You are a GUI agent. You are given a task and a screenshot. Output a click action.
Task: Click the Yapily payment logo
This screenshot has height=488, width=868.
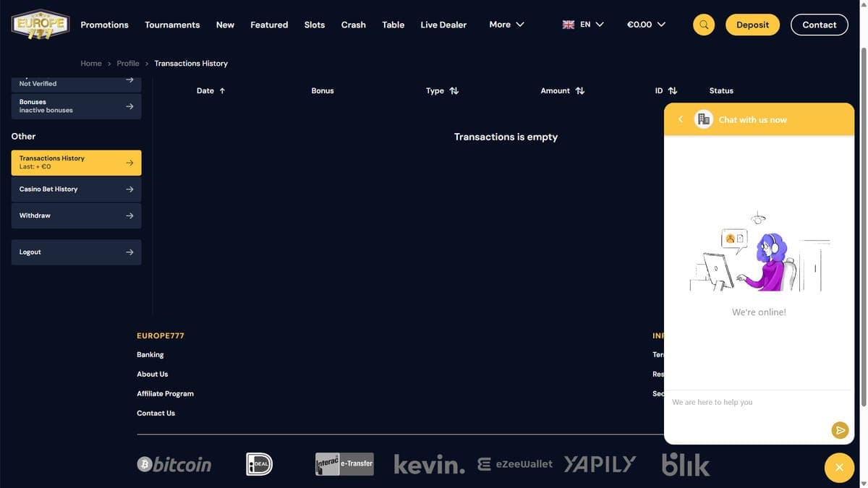pos(600,464)
